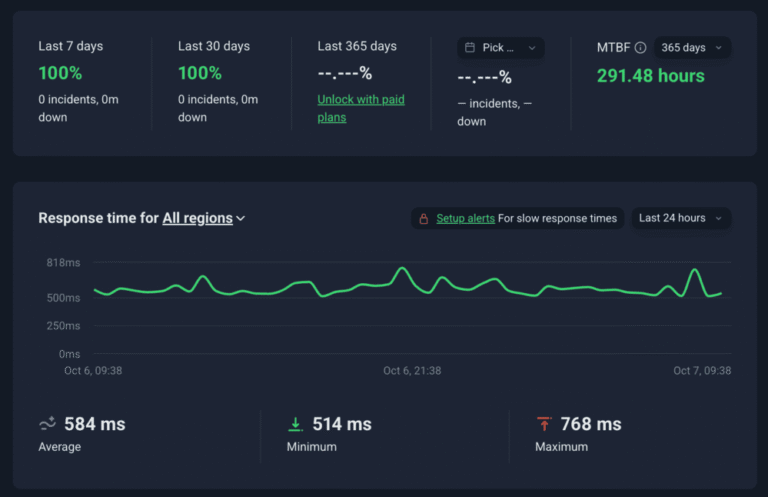The width and height of the screenshot is (768, 497).
Task: Click Unlock with paid plans link
Action: [x=361, y=108]
